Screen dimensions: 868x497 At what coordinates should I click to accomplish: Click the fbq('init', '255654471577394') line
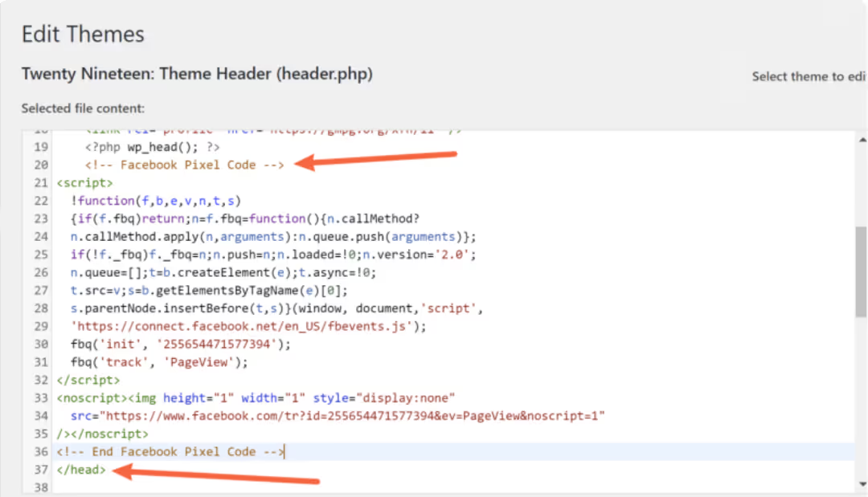tap(181, 344)
